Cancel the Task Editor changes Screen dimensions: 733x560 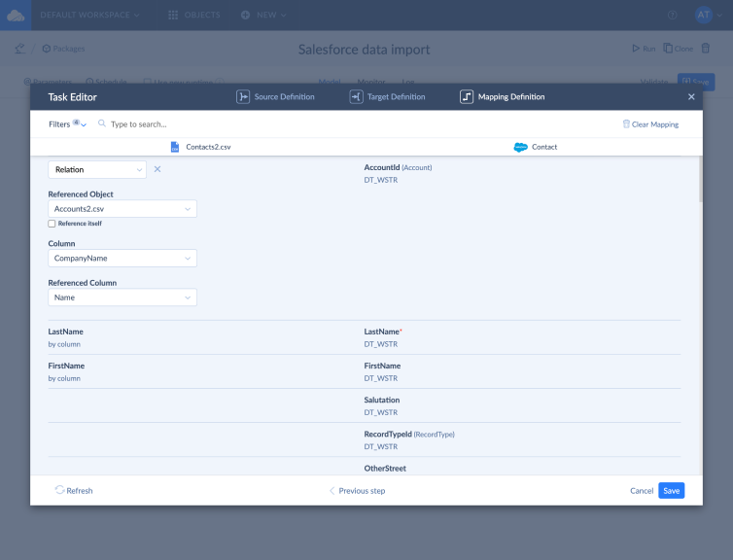point(642,491)
